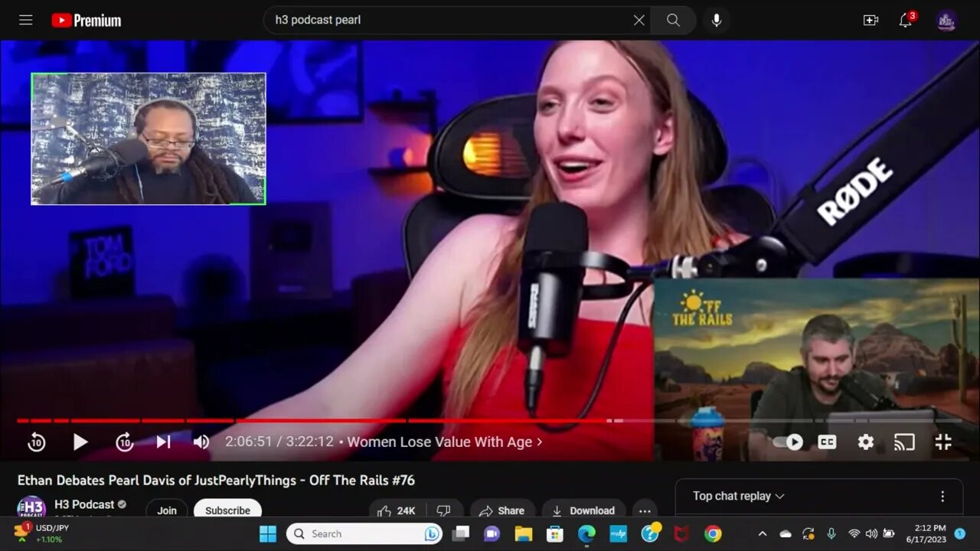Click the Join membership button
The height and width of the screenshot is (551, 980).
click(167, 510)
